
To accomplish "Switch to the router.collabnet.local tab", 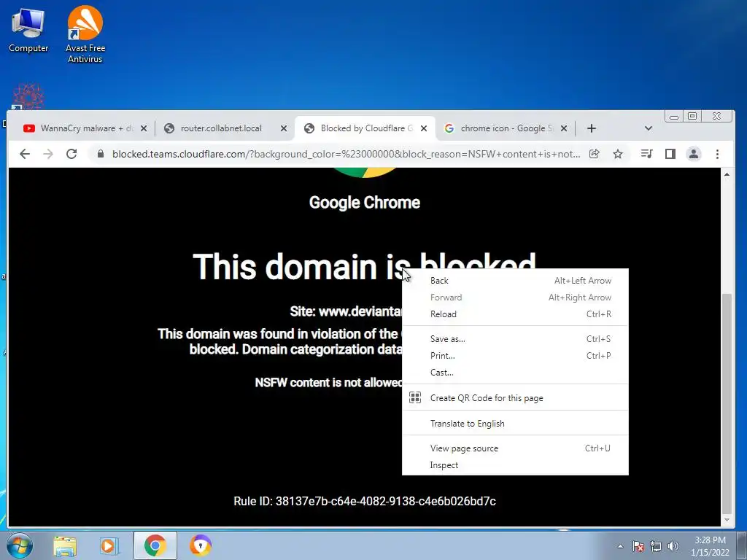I will 221,128.
